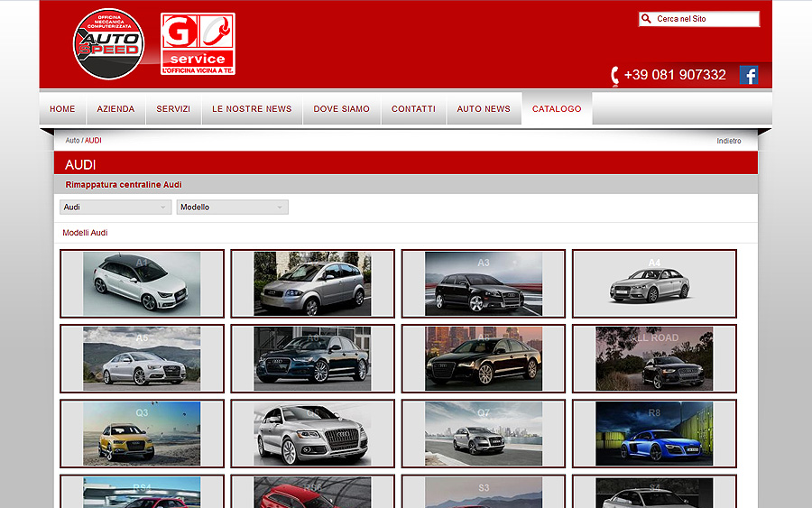Open the ALL ROAD thumbnail
The width and height of the screenshot is (812, 508).
[x=655, y=359]
